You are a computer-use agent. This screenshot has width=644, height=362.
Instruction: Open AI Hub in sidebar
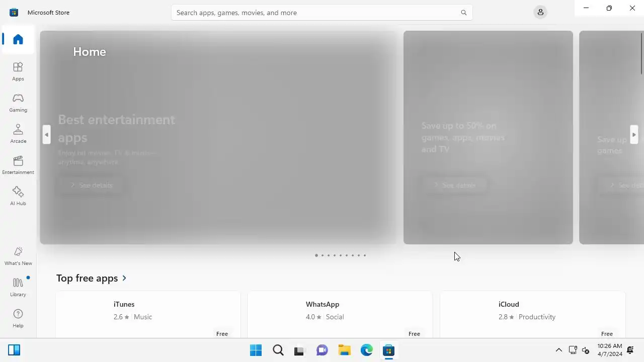tap(18, 196)
